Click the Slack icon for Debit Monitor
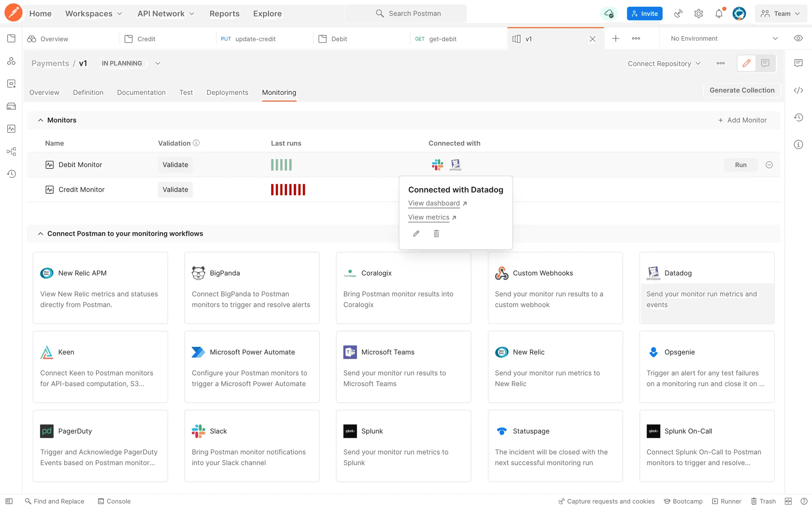The height and width of the screenshot is (508, 812). [x=437, y=165]
